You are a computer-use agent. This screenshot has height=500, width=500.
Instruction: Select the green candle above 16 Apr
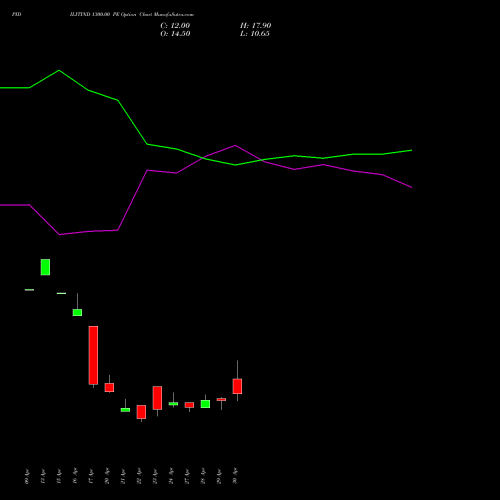click(77, 312)
